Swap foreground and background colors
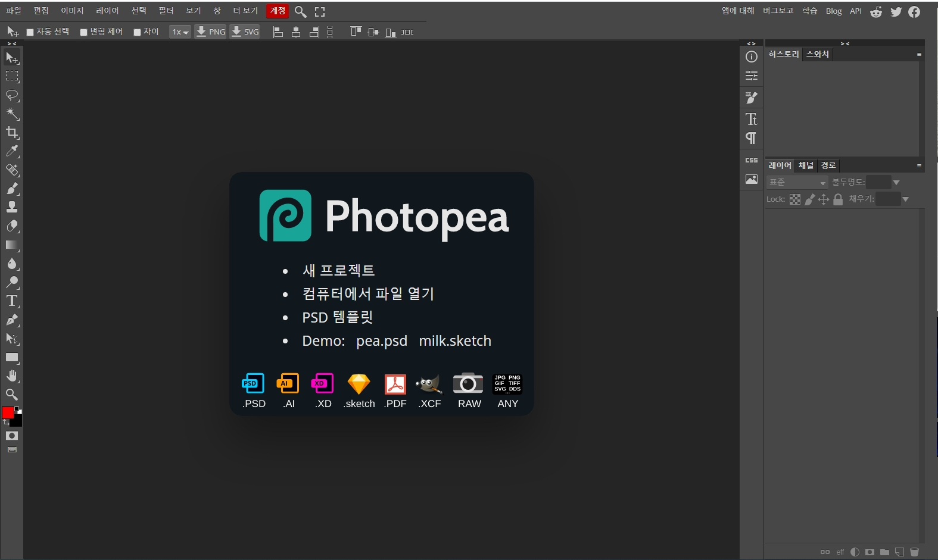938x560 pixels. coord(6,423)
